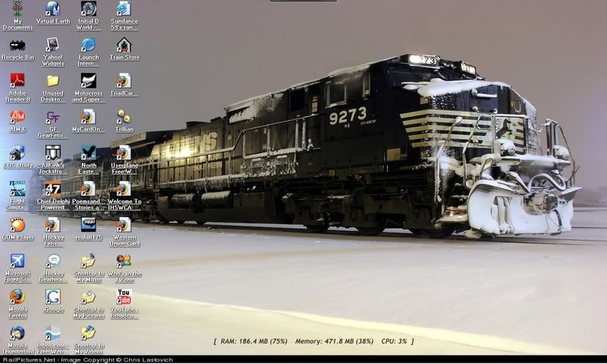Image resolution: width=607 pixels, height=364 pixels.
Task: Open Unused Desktop Shortcuts folder
Action: pos(52,81)
